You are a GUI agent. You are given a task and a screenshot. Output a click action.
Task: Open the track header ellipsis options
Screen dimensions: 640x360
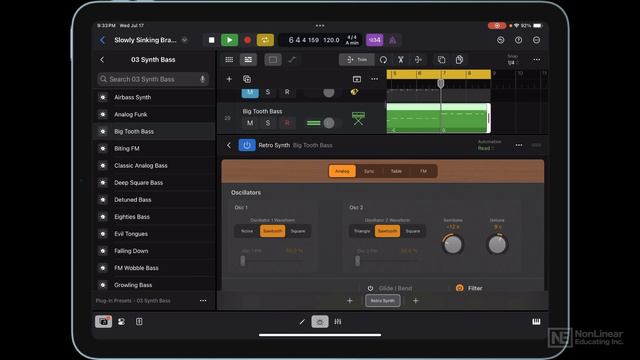[x=374, y=79]
